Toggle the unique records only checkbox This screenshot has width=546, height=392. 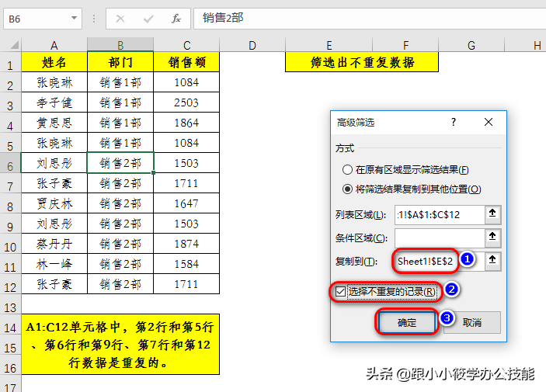(340, 292)
